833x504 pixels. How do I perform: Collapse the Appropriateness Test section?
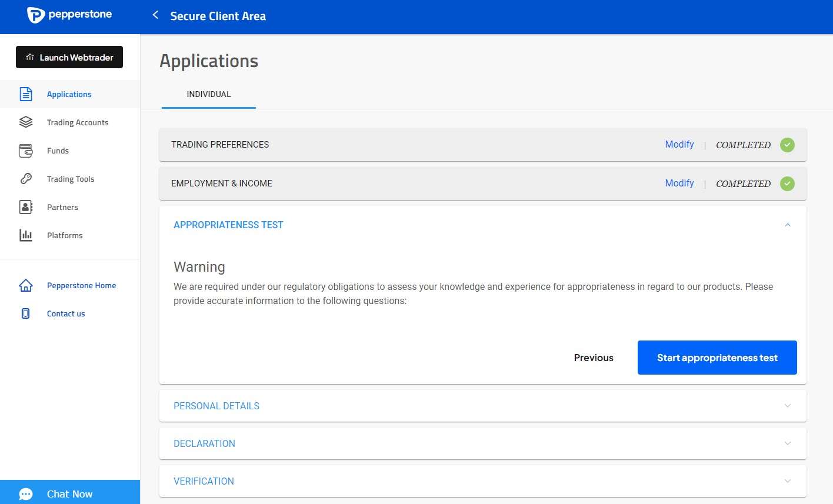(x=788, y=225)
